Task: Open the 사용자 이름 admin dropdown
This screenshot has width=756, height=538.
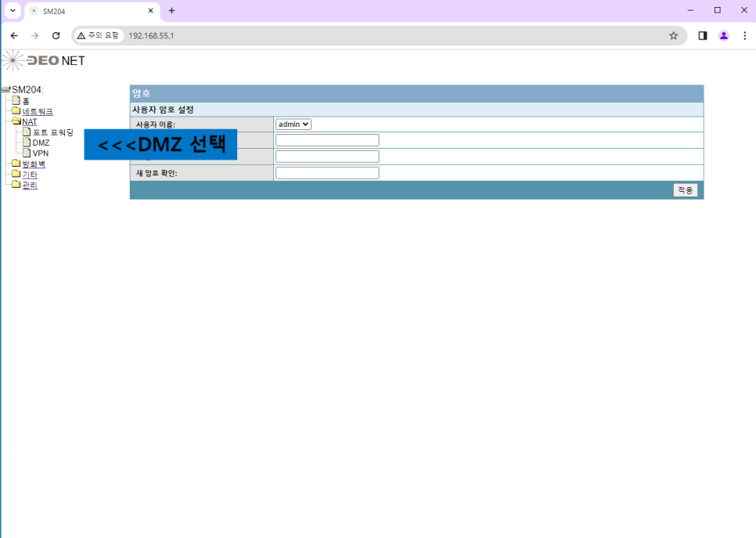Action: [x=293, y=125]
